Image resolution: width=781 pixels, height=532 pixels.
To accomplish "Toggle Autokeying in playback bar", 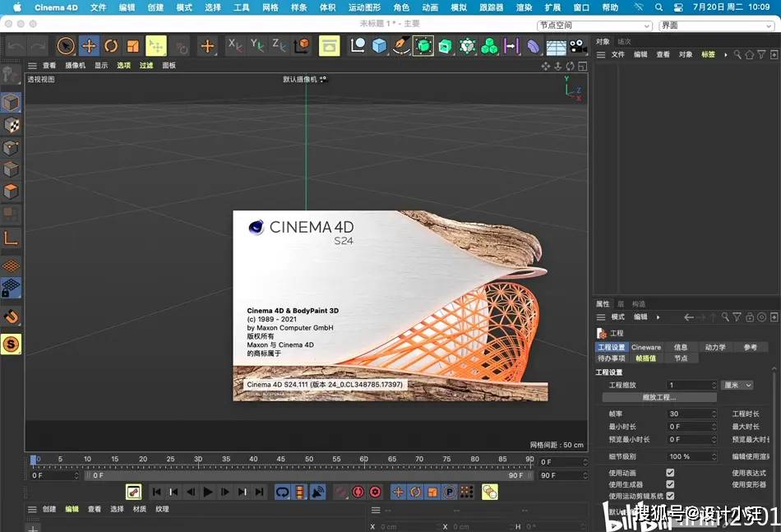I will tap(358, 493).
